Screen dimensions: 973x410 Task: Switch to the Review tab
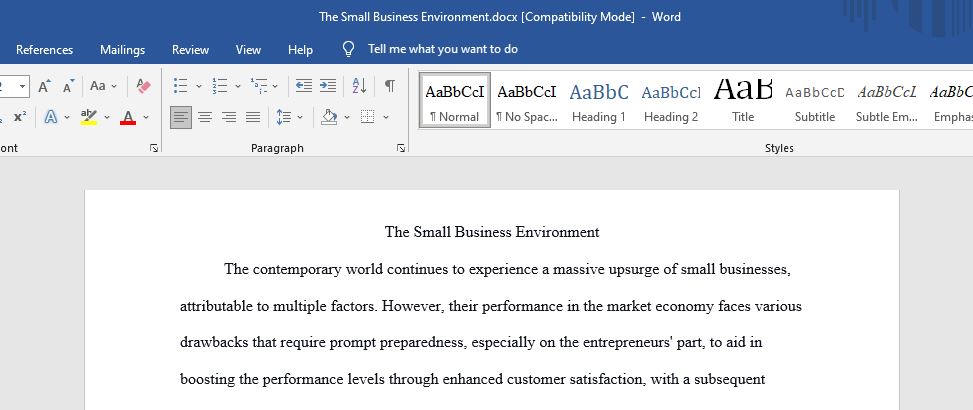coord(191,50)
